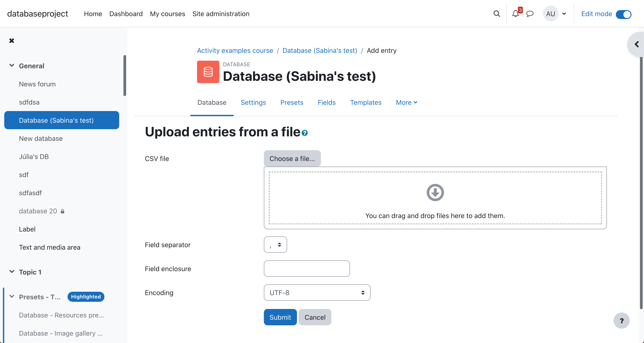
Task: Open Dashboard in top navigation
Action: [126, 14]
